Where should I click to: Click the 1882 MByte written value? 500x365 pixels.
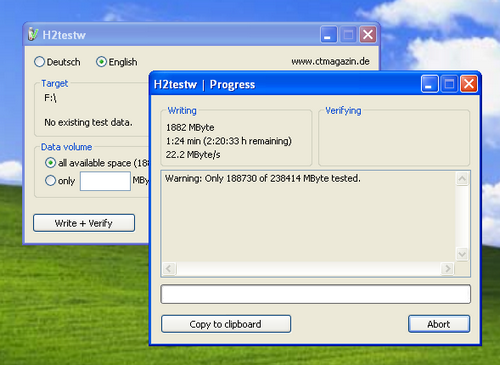click(x=190, y=128)
